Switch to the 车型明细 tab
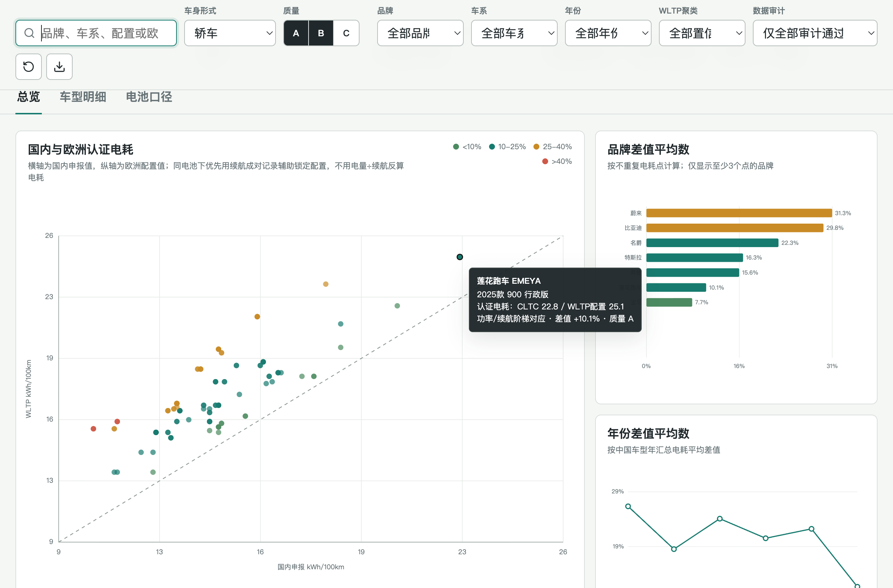 pyautogui.click(x=83, y=97)
